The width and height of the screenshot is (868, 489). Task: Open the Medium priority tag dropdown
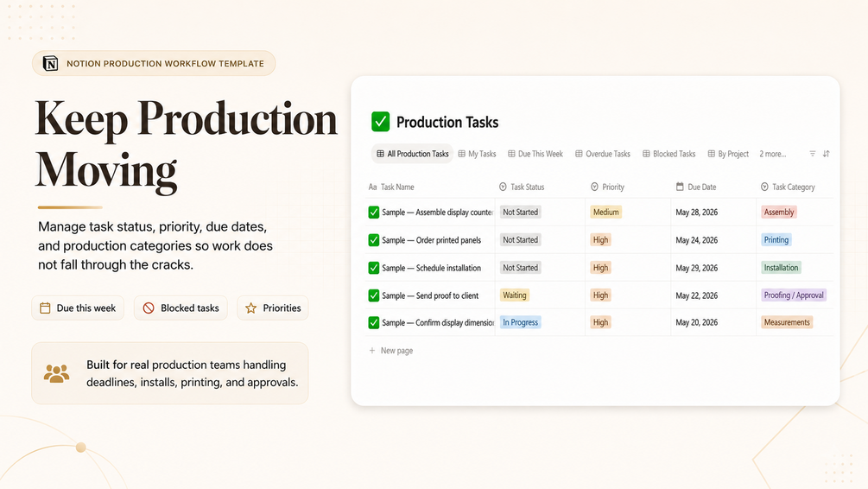pos(606,213)
